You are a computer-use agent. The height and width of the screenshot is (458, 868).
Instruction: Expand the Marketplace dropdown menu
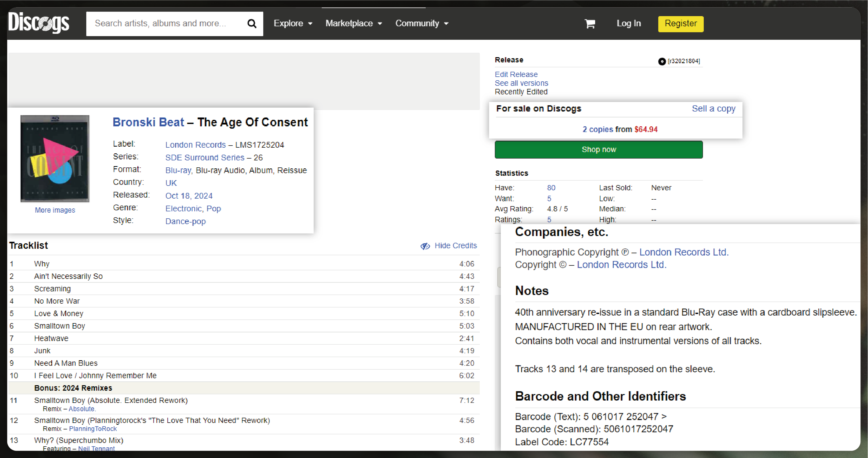click(x=354, y=23)
